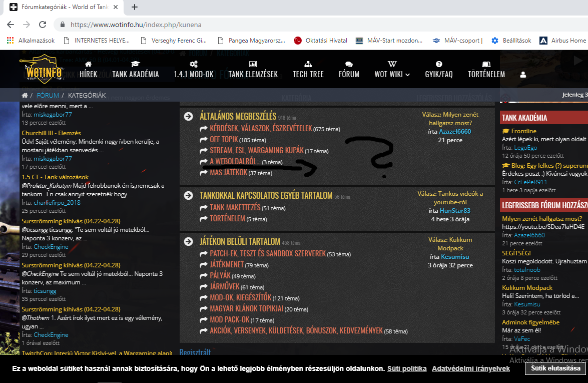Image resolution: width=588 pixels, height=383 pixels.
Task: Open the PÁLYÁK subforum
Action: pos(220,276)
